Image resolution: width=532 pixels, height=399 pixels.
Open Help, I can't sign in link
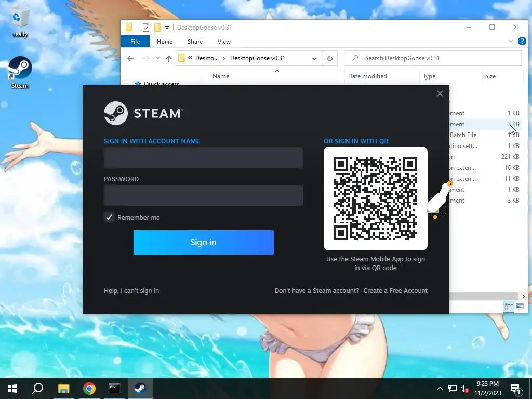tap(131, 291)
